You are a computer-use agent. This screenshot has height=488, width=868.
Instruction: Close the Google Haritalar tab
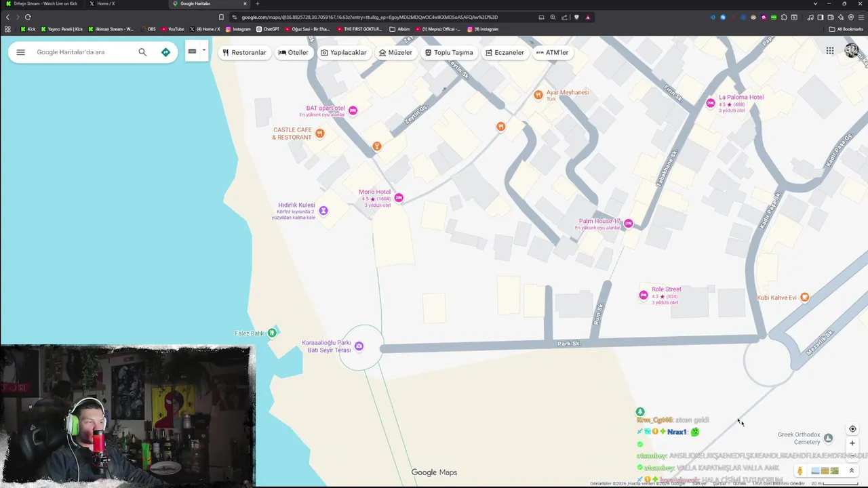[x=245, y=3]
